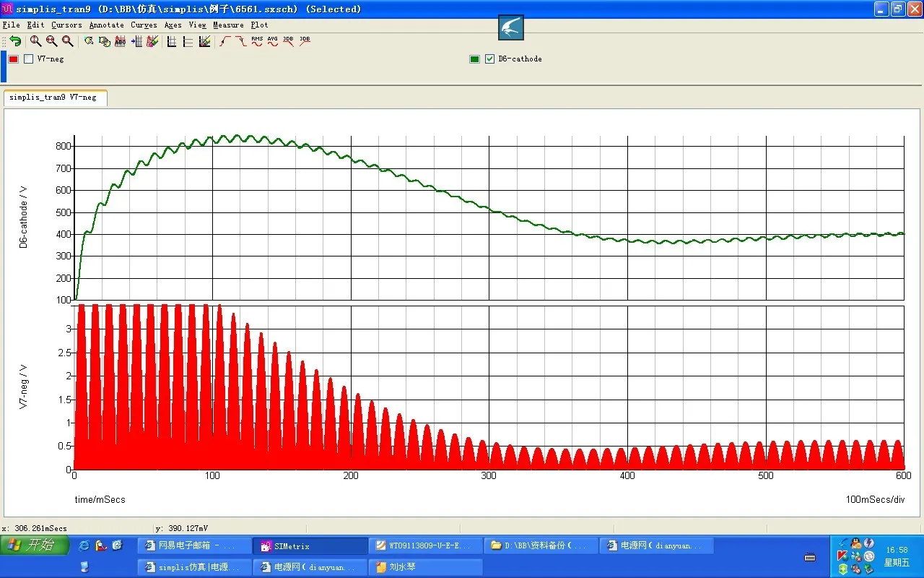Click the Zoom to fit magnifier icon
The width and height of the screenshot is (924, 578).
pyautogui.click(x=68, y=42)
